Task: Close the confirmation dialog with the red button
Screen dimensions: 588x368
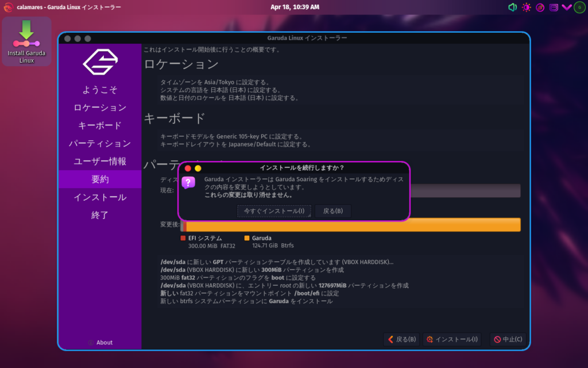Action: tap(188, 168)
